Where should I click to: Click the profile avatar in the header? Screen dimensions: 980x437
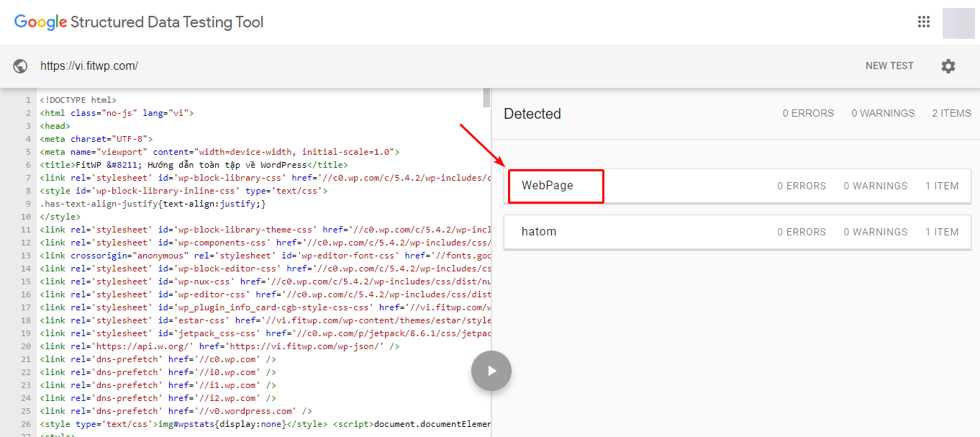click(x=958, y=22)
